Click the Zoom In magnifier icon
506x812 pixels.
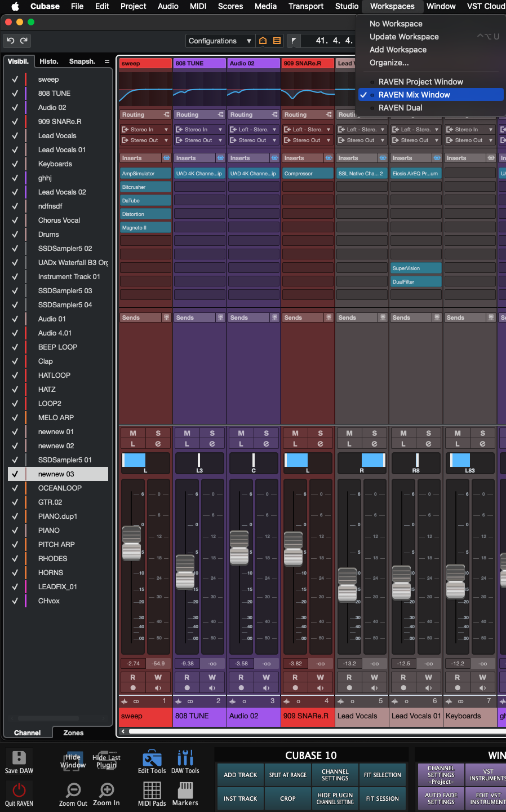[x=106, y=789]
